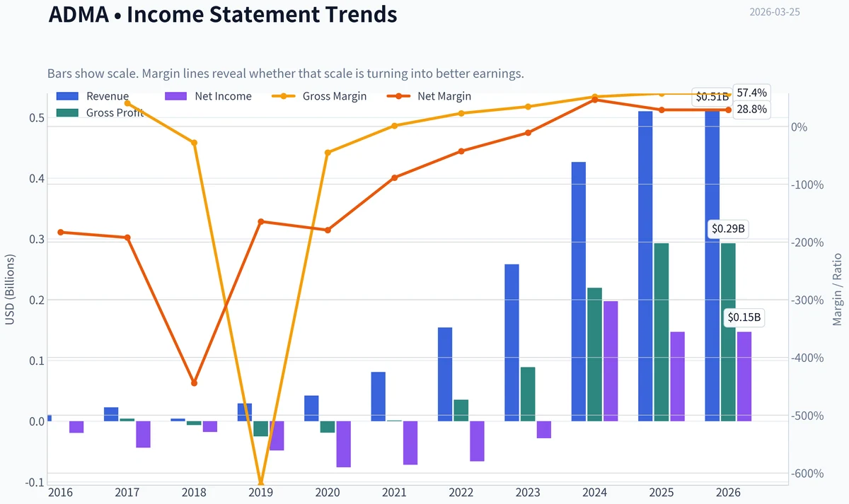Click the 2023 Gross Profit bar
849x504 pixels.
(x=528, y=394)
